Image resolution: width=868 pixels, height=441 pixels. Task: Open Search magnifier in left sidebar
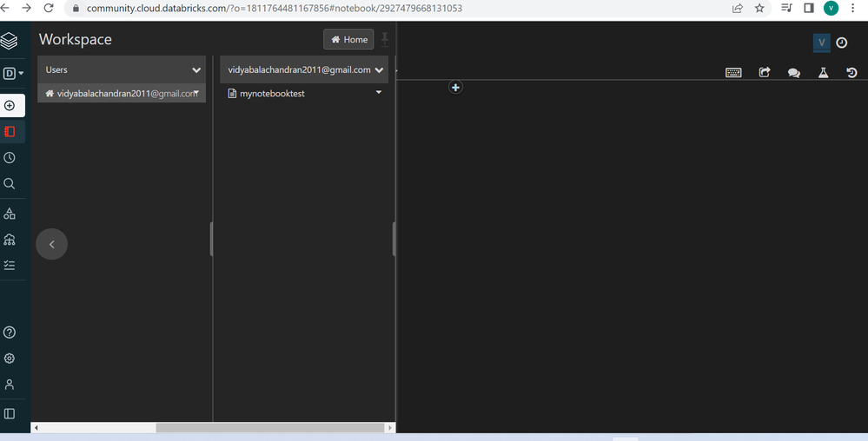point(10,184)
